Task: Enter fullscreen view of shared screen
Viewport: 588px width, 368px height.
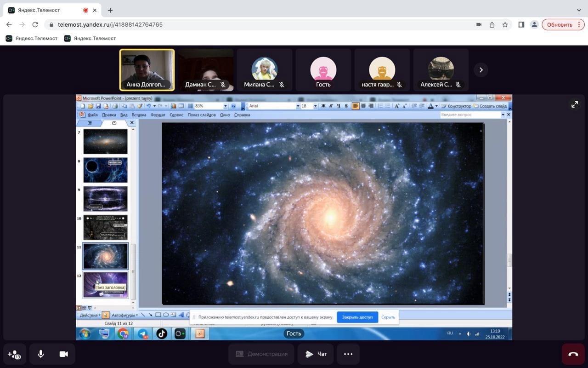Action: 575,104
